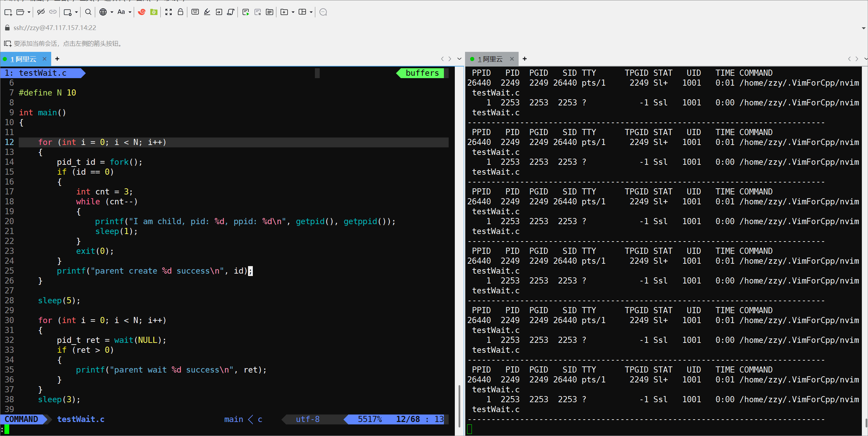Image resolution: width=868 pixels, height=436 pixels.
Task: Toggle the fullscreen arrows icon
Action: pos(168,12)
